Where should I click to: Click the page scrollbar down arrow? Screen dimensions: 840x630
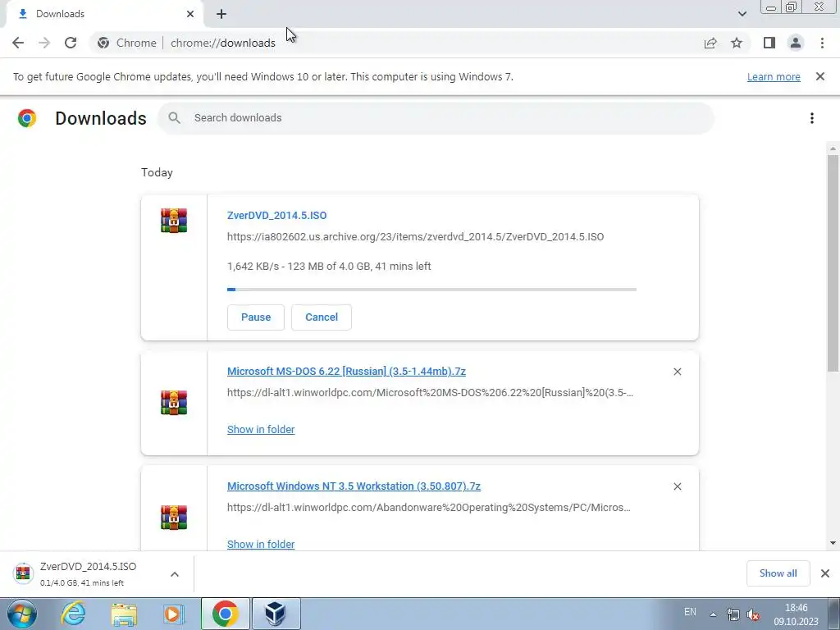point(833,543)
